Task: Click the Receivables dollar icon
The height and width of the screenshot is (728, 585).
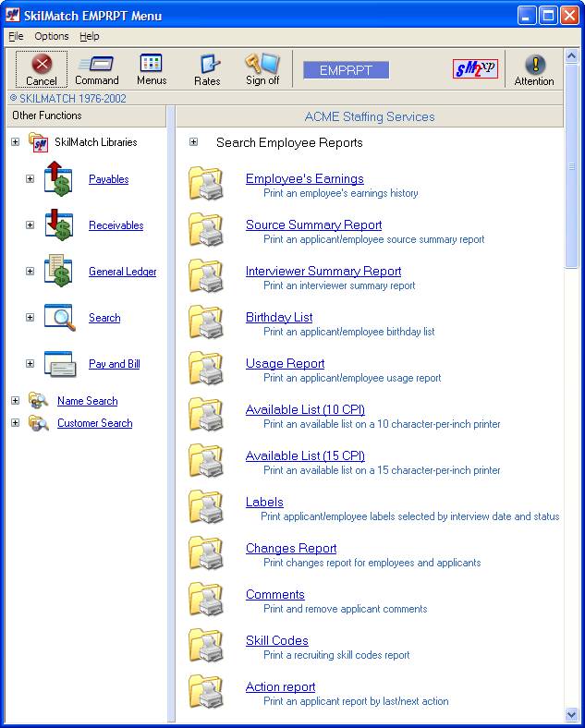Action: click(x=58, y=224)
